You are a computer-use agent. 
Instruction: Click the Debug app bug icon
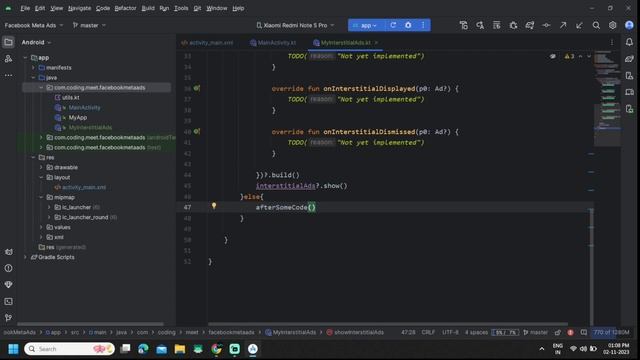click(x=408, y=25)
